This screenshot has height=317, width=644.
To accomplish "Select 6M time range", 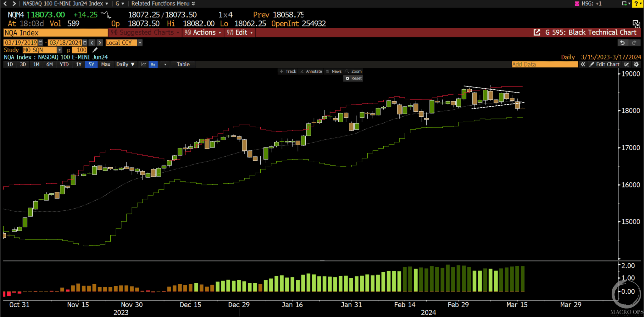I will [49, 64].
